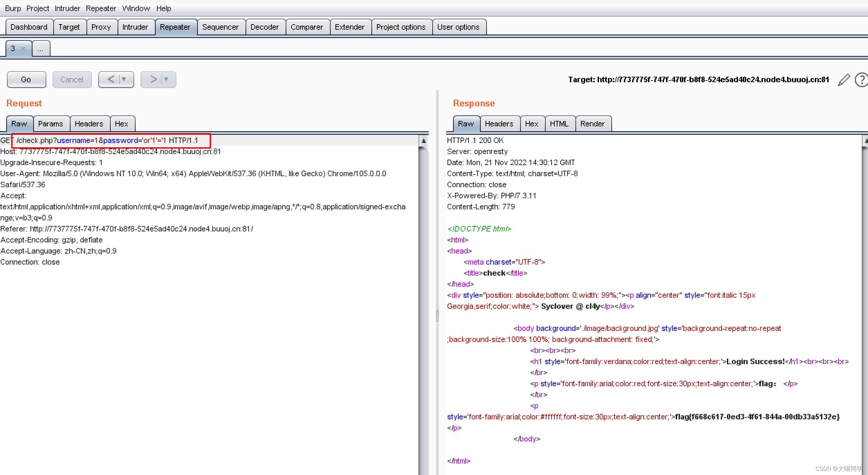Image resolution: width=868 pixels, height=475 pixels.
Task: Open the Response Hex tab
Action: tap(532, 124)
